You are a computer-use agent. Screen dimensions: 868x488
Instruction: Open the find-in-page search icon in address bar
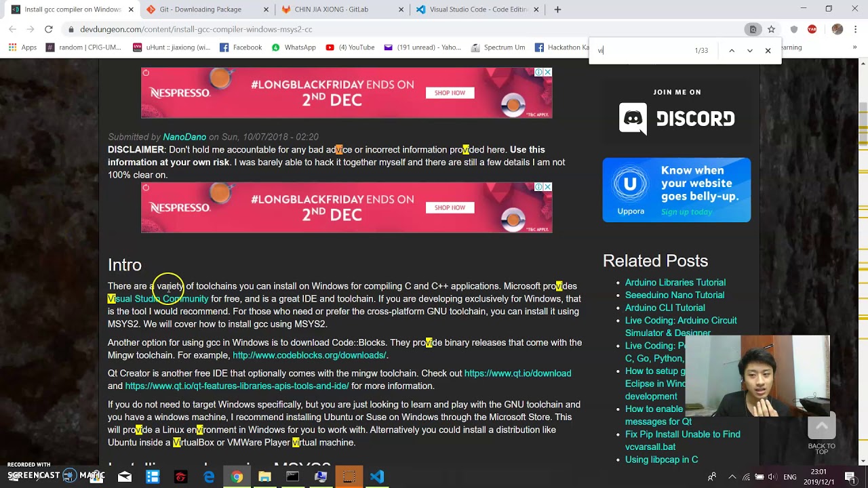tap(753, 29)
